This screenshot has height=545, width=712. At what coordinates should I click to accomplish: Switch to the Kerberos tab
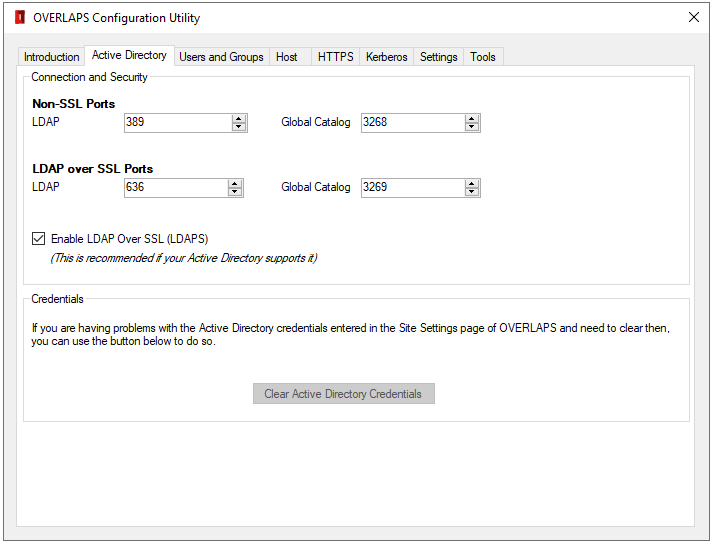386,57
